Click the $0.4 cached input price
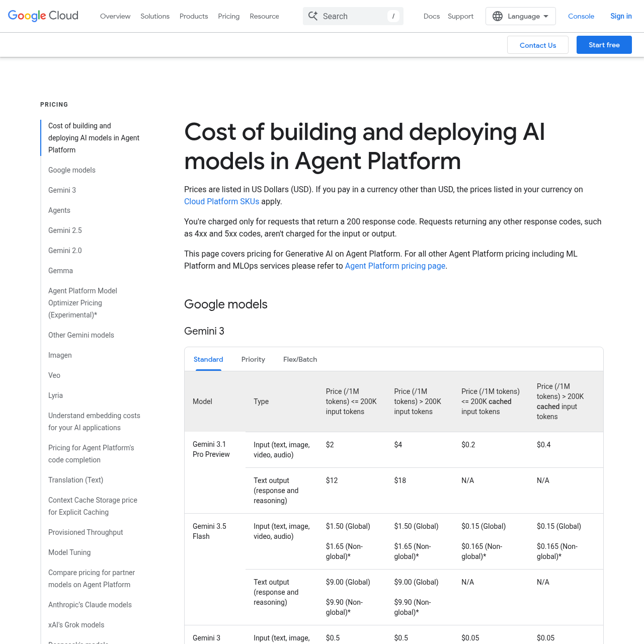 543,445
